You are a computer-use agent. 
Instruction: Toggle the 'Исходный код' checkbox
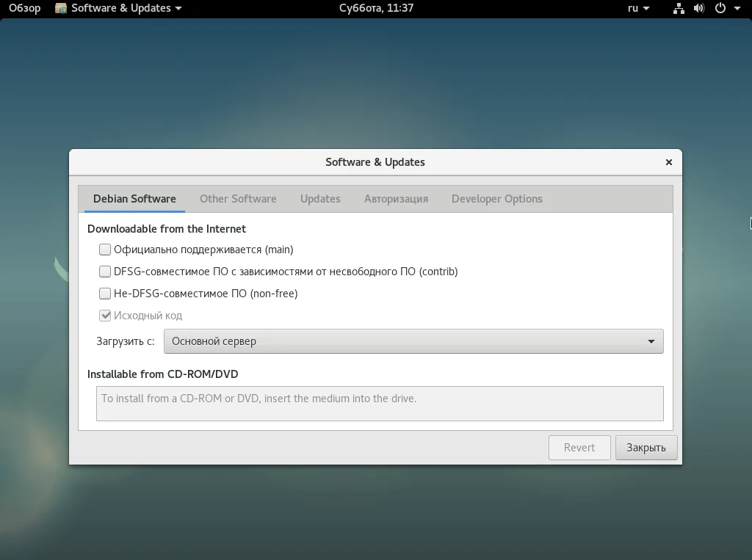(x=105, y=316)
